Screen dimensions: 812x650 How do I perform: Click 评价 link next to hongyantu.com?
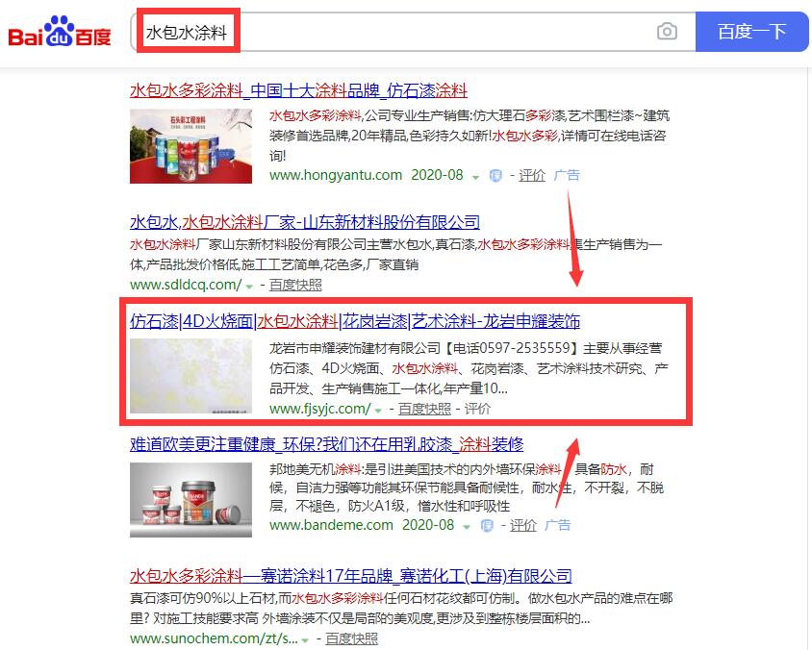[x=532, y=175]
